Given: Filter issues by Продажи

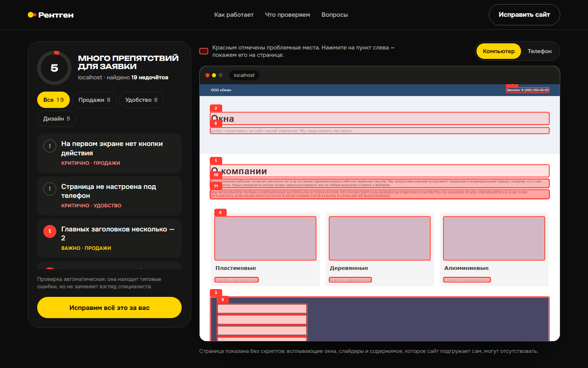Looking at the screenshot, I should (94, 100).
